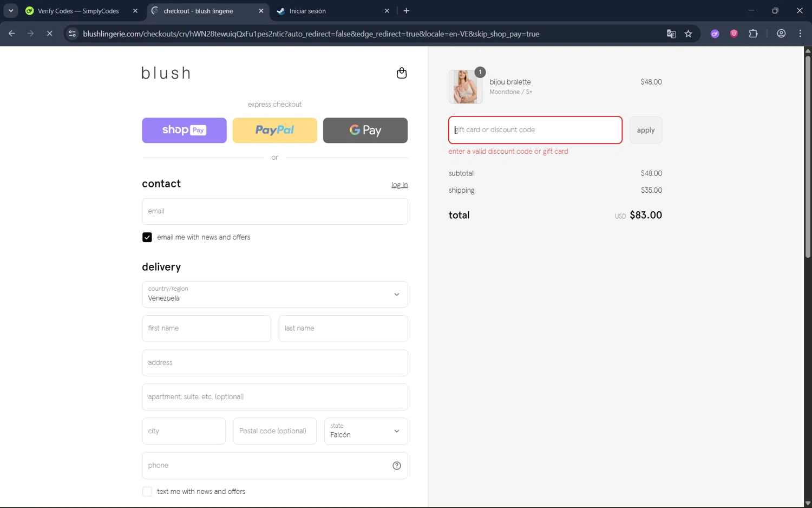Click the apartment, suite, etc. field
The height and width of the screenshot is (508, 812).
click(x=274, y=397)
